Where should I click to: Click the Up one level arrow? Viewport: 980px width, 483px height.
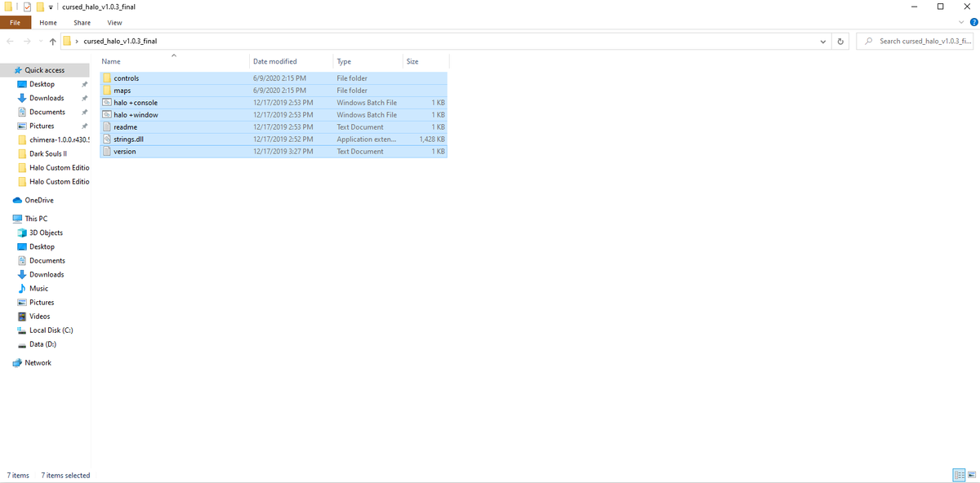point(52,41)
